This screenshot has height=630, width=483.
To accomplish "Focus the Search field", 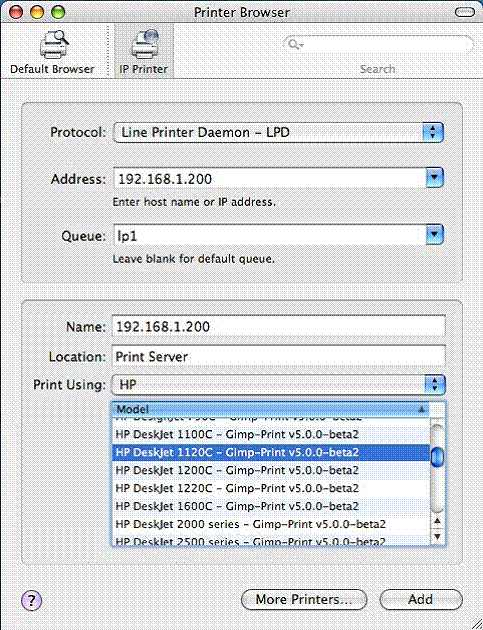I will tap(378, 45).
